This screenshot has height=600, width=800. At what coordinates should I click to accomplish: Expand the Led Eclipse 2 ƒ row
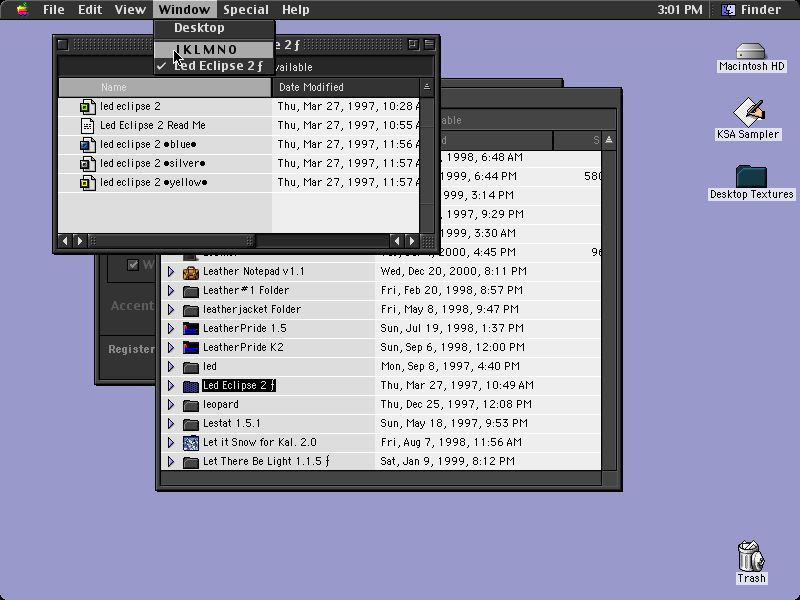click(171, 386)
